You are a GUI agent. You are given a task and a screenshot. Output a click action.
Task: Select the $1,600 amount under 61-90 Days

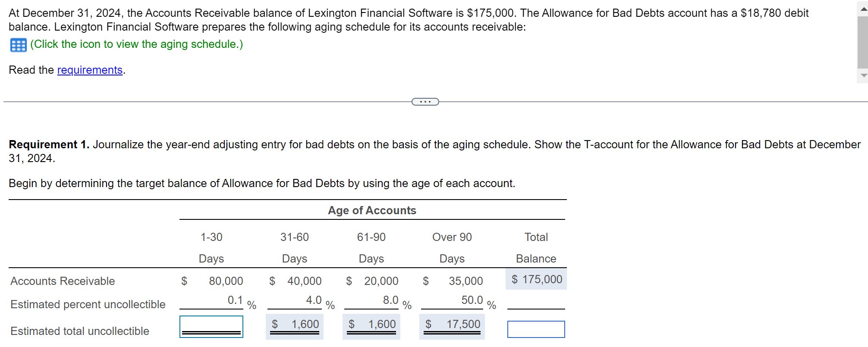[371, 323]
